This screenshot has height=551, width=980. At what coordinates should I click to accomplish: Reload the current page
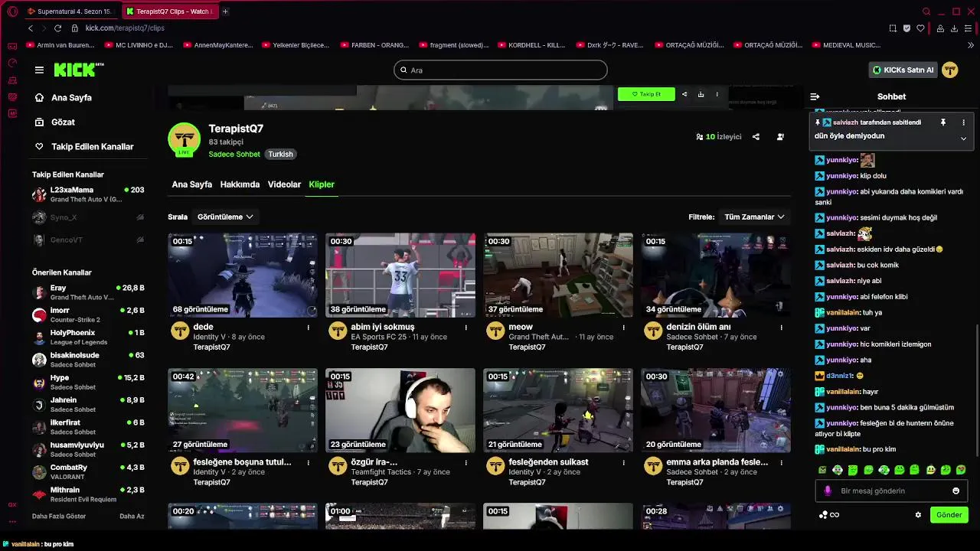[57, 28]
